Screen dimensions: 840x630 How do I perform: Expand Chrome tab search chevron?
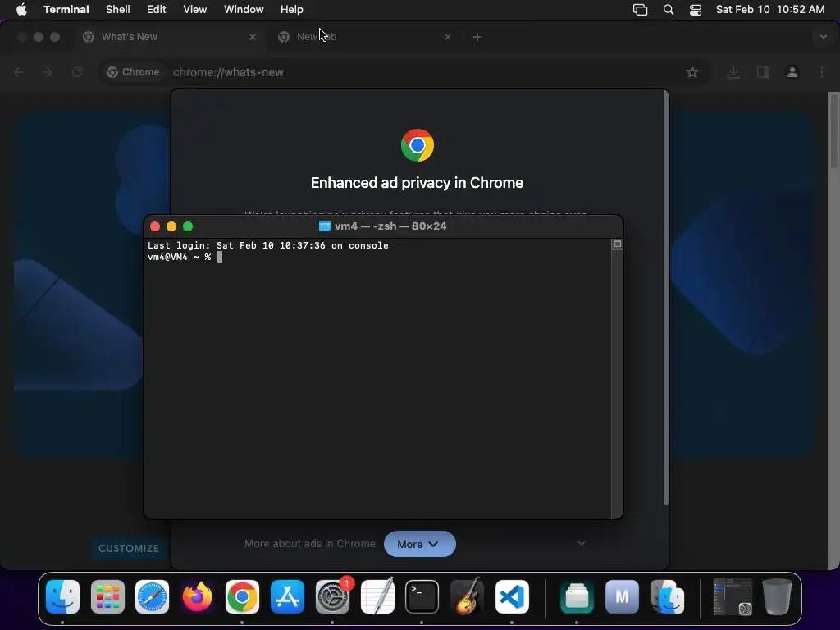(x=824, y=37)
